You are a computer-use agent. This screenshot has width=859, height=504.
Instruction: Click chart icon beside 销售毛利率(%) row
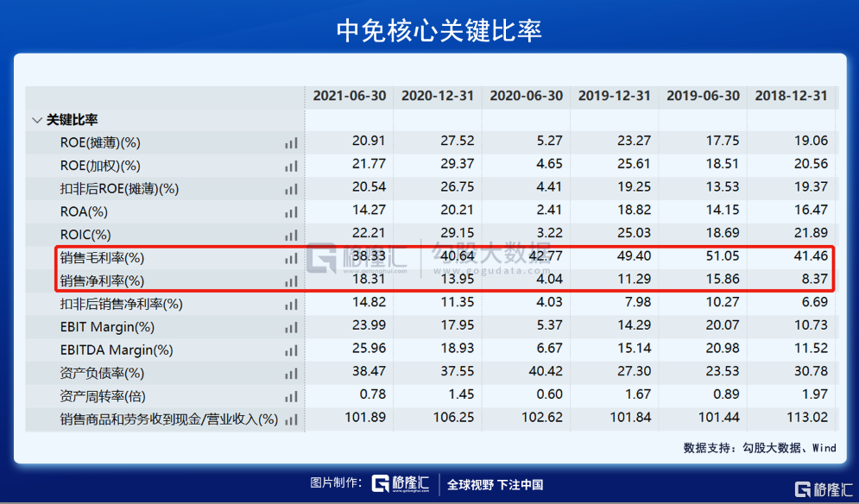pos(291,258)
